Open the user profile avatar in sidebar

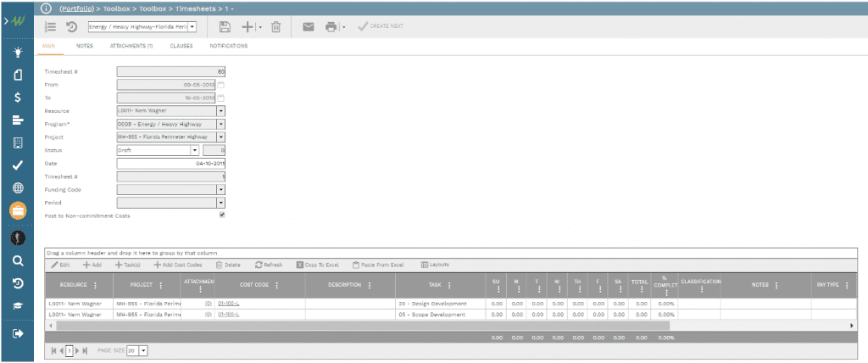tap(18, 237)
